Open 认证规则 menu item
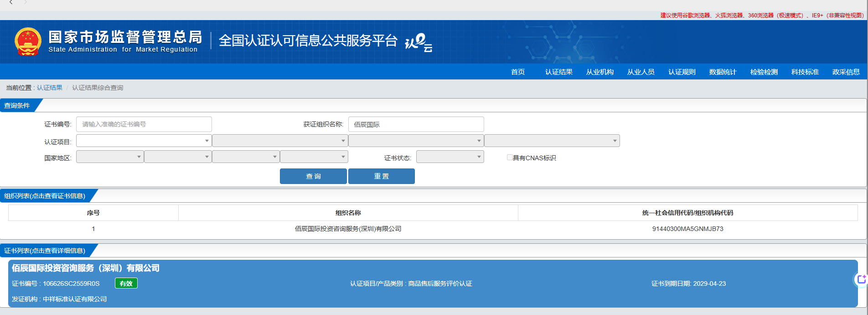 click(x=682, y=72)
